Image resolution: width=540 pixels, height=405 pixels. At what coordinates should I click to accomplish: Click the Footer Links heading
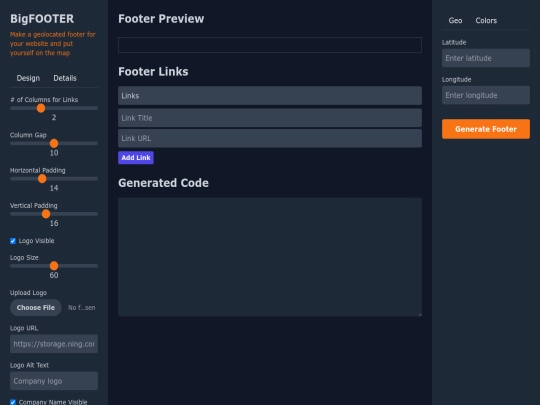click(x=153, y=72)
